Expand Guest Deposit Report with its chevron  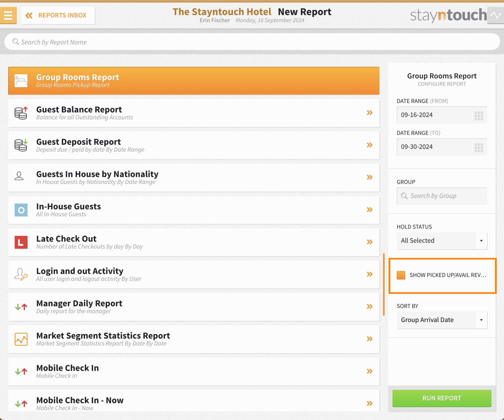coord(370,145)
